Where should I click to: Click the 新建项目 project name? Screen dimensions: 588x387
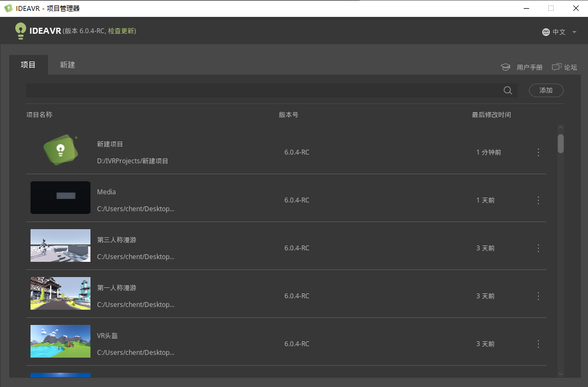110,144
